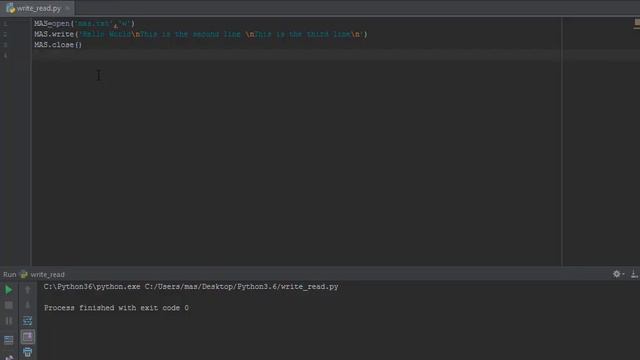Viewport: 640px width, 360px height.
Task: Click the 'Process finished with exit code 0' text
Action: point(116,308)
